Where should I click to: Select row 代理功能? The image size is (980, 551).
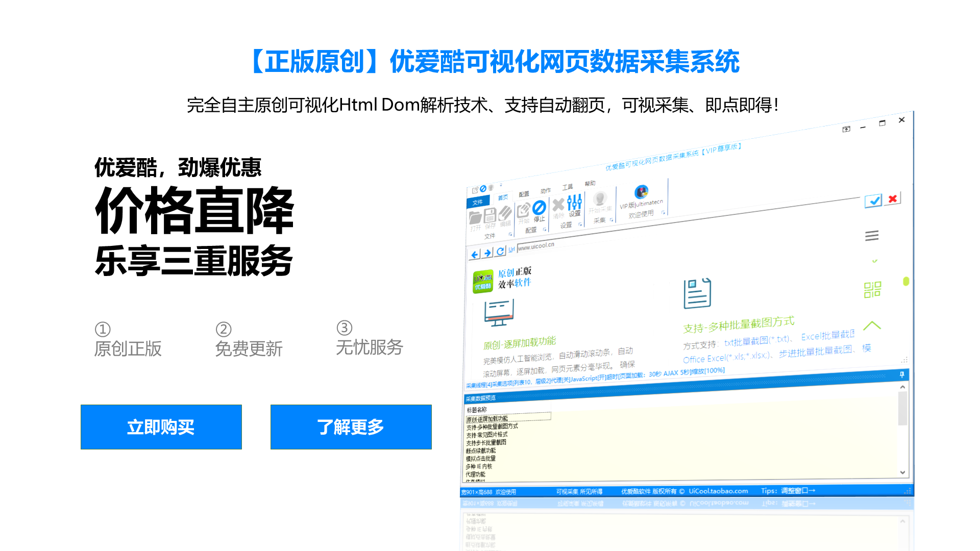coord(475,474)
